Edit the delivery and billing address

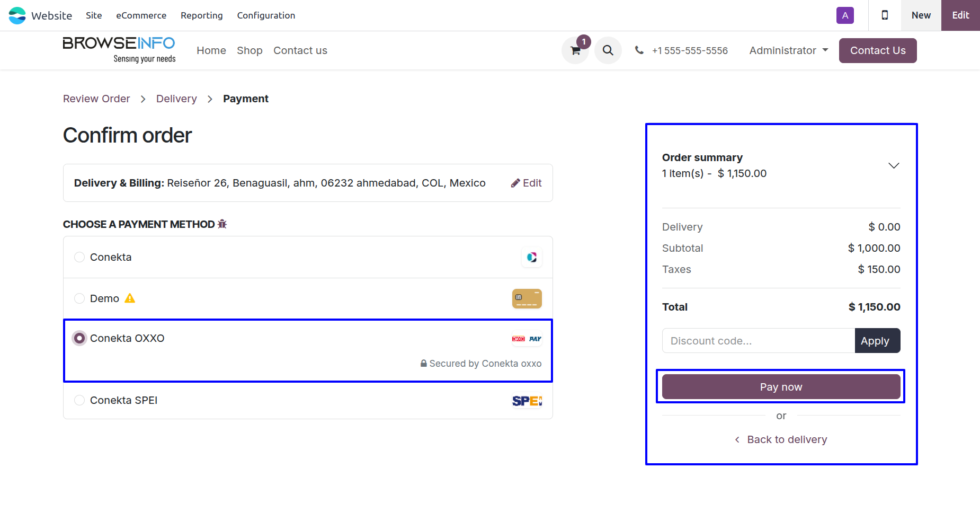pyautogui.click(x=526, y=183)
